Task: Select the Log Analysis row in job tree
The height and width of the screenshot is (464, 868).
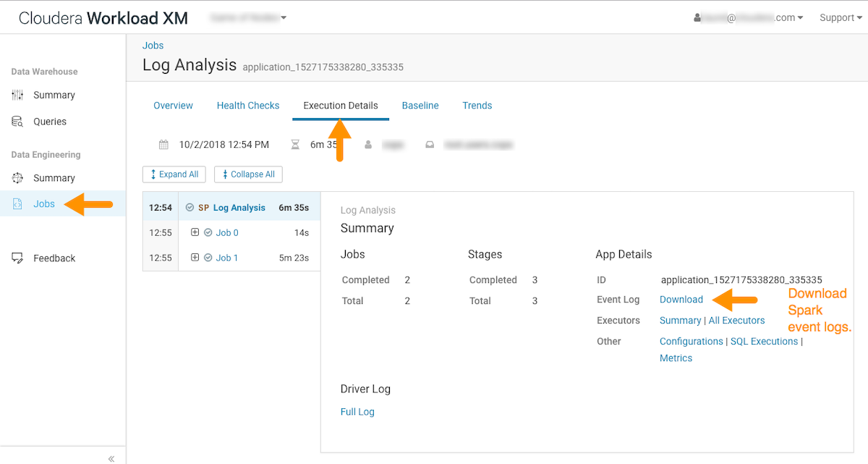Action: click(x=239, y=208)
